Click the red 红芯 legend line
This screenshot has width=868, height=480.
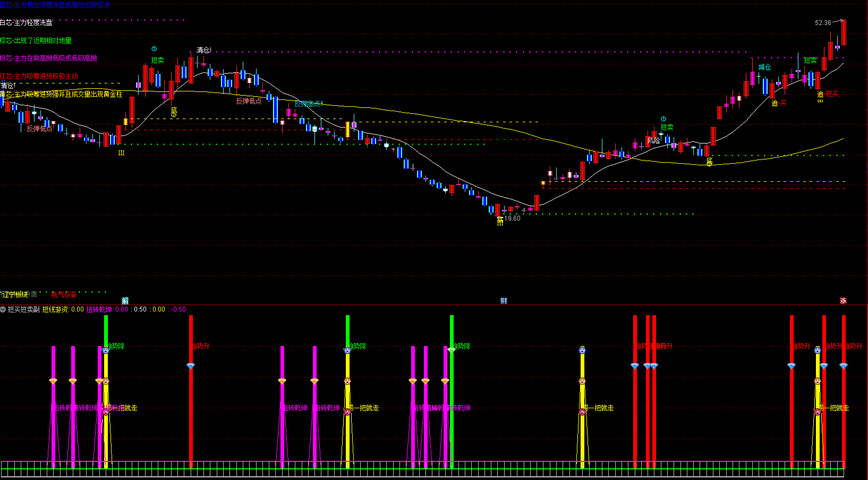tap(39, 77)
